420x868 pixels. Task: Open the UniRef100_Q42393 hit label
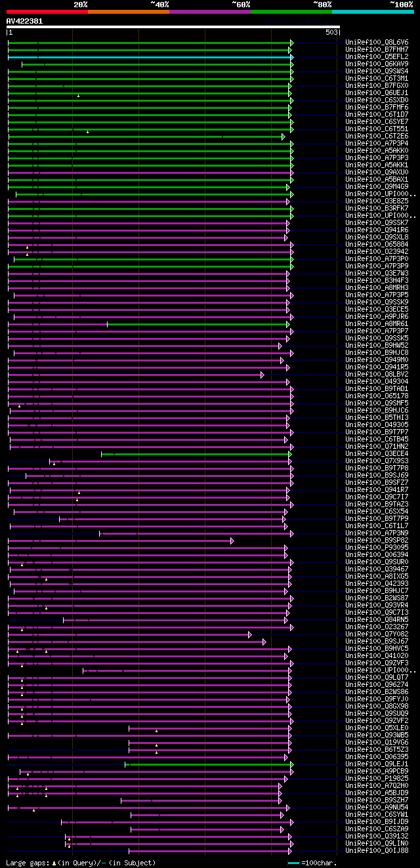[x=377, y=584]
